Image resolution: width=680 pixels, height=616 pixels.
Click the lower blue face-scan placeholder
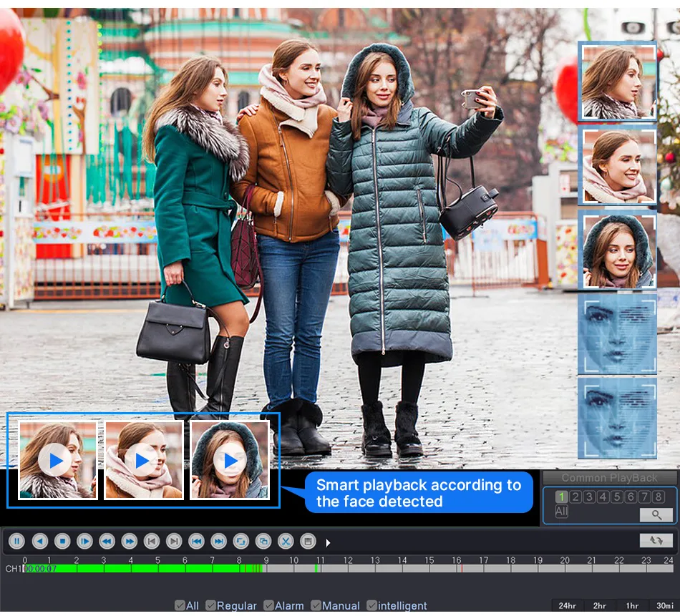point(617,419)
